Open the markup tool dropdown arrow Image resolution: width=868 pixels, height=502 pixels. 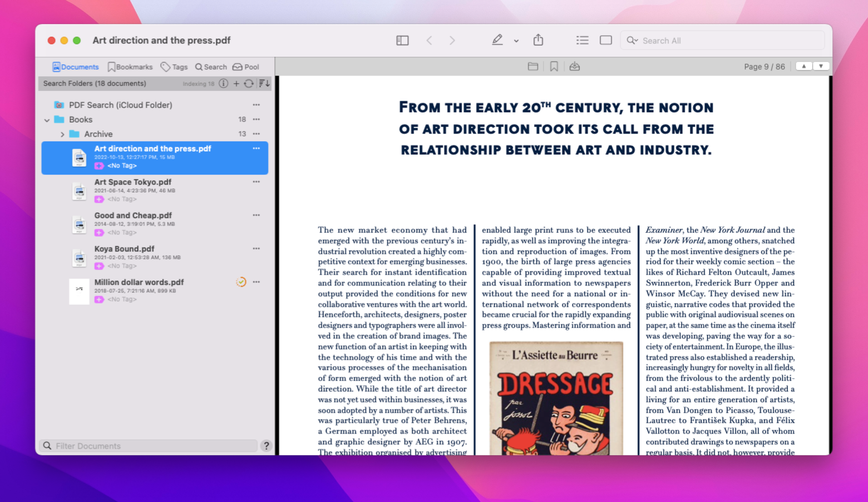pyautogui.click(x=516, y=41)
